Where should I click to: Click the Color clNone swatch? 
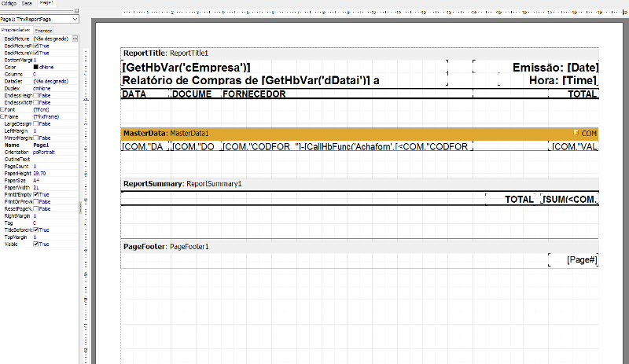tap(36, 67)
